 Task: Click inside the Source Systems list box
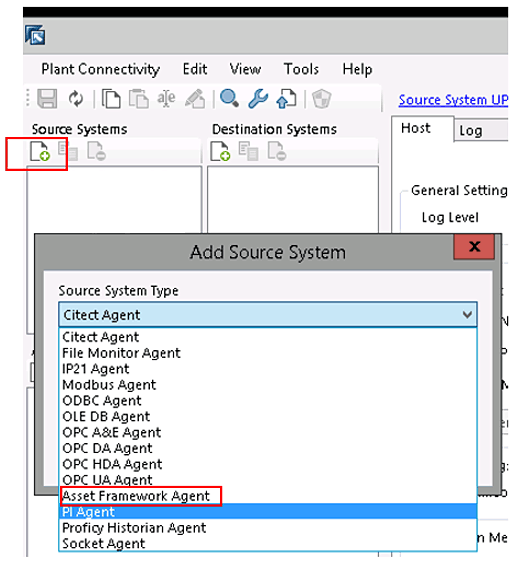114,199
